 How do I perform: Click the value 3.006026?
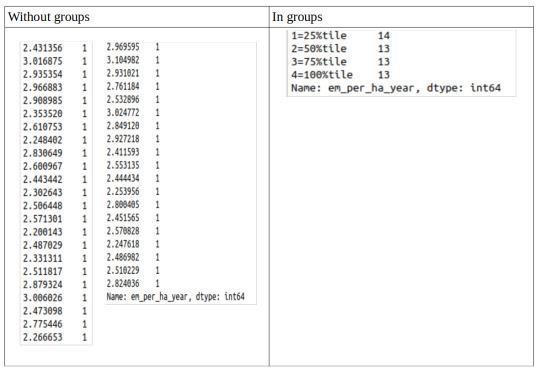tap(43, 297)
